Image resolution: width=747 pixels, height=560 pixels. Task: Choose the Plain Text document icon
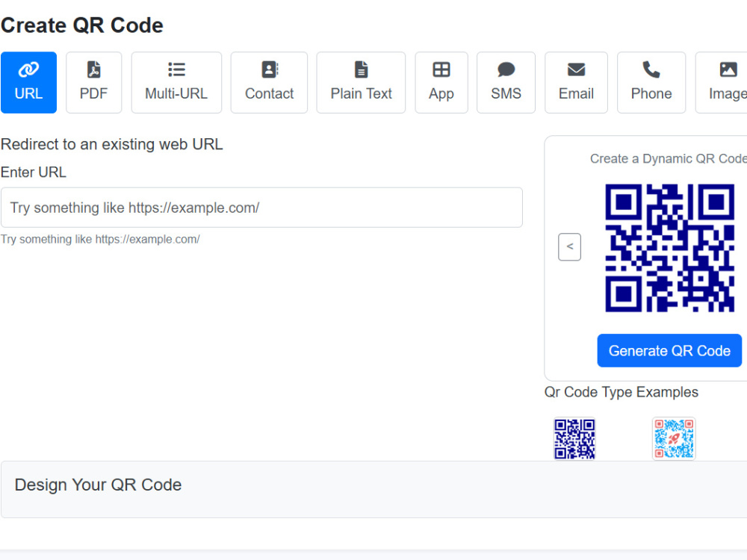pos(361,69)
